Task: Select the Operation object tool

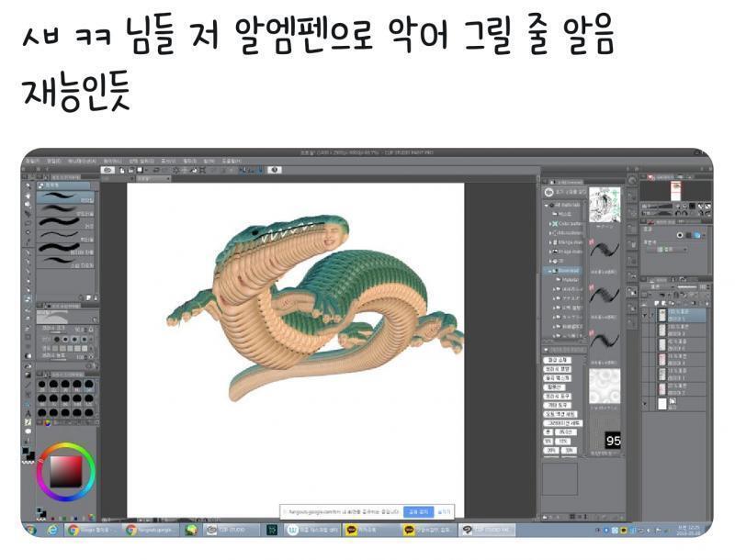Action: click(28, 205)
